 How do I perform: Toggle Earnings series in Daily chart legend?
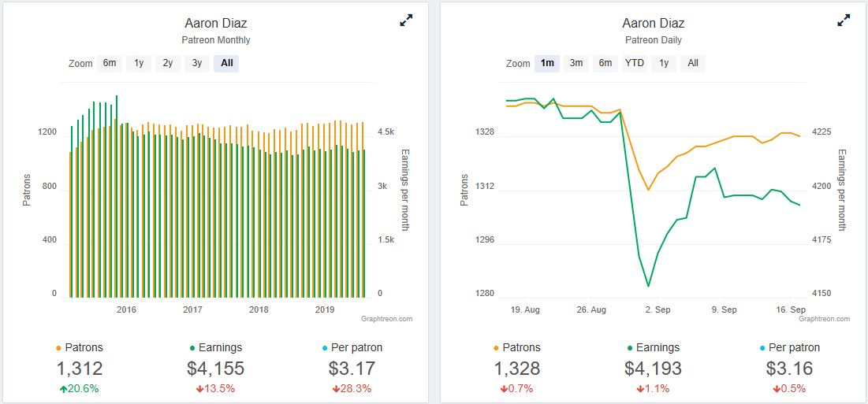click(x=654, y=347)
